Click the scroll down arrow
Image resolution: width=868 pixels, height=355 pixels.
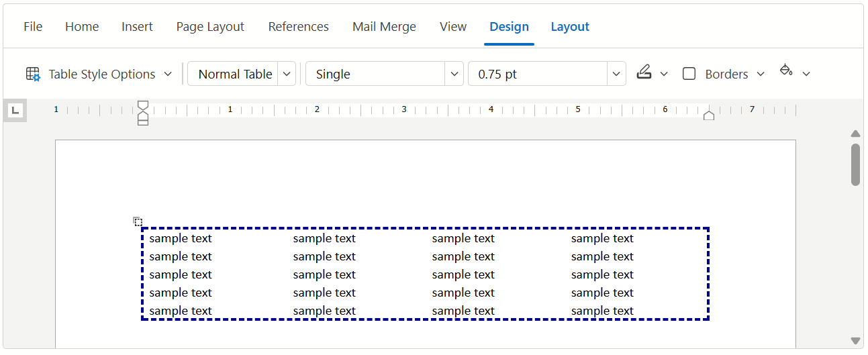tap(855, 341)
